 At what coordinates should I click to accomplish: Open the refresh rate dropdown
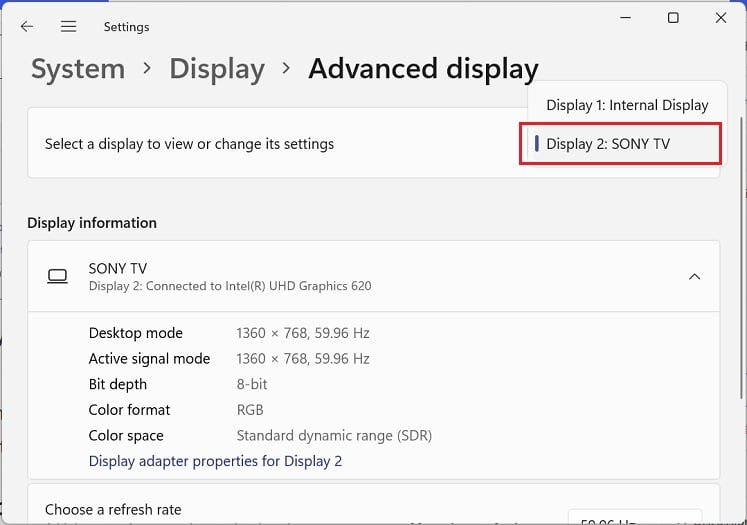(x=635, y=517)
